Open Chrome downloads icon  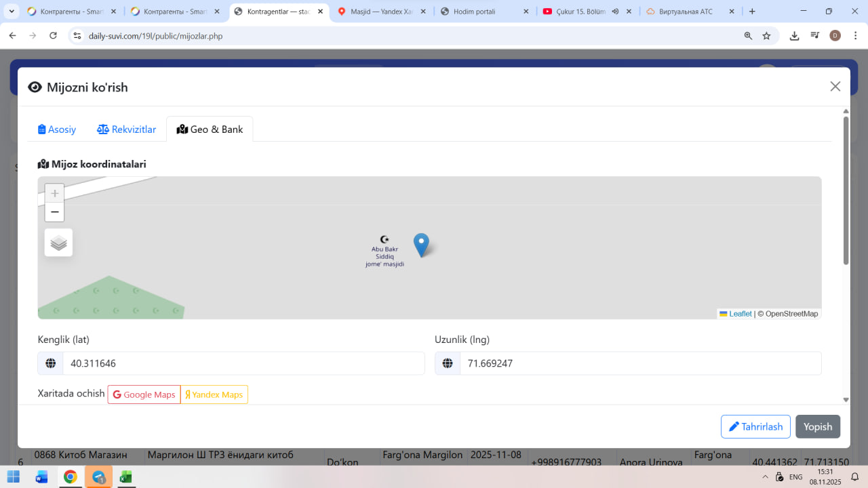coord(794,36)
